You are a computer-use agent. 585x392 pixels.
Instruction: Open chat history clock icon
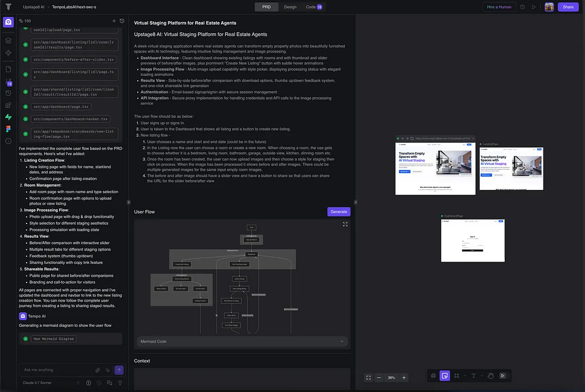(x=122, y=21)
